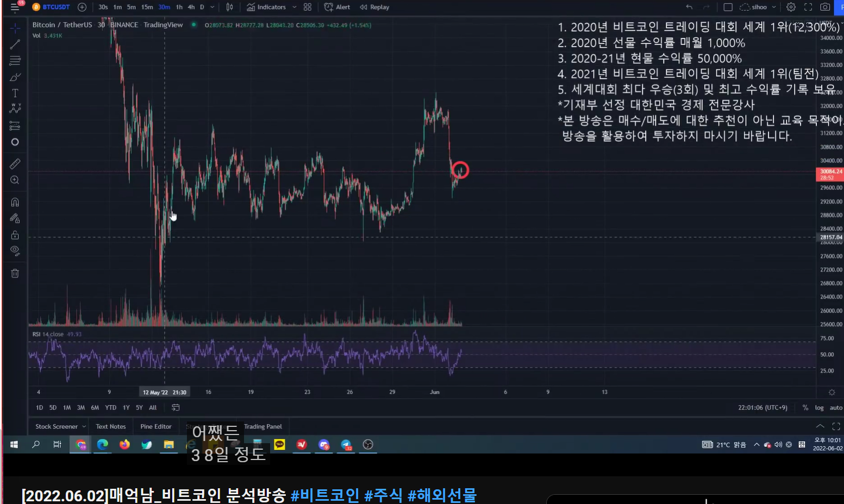Enter fullscreen mode
844x504 pixels.
(x=808, y=7)
